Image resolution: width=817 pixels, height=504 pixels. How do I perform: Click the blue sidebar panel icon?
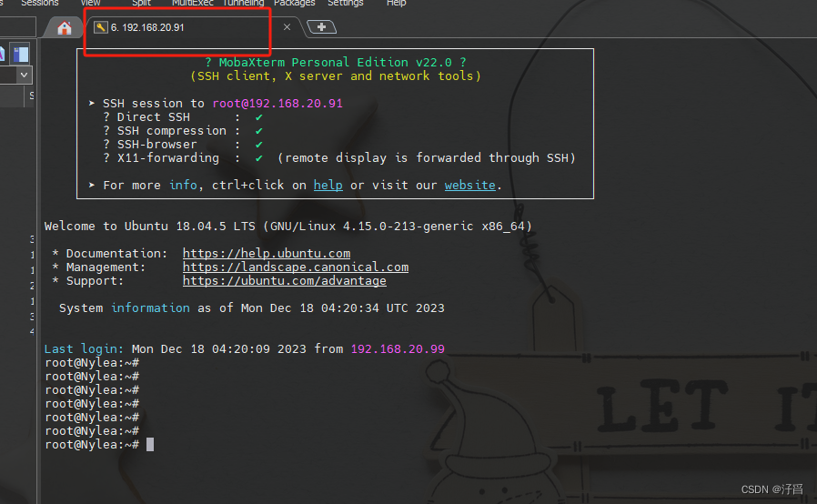coord(21,55)
